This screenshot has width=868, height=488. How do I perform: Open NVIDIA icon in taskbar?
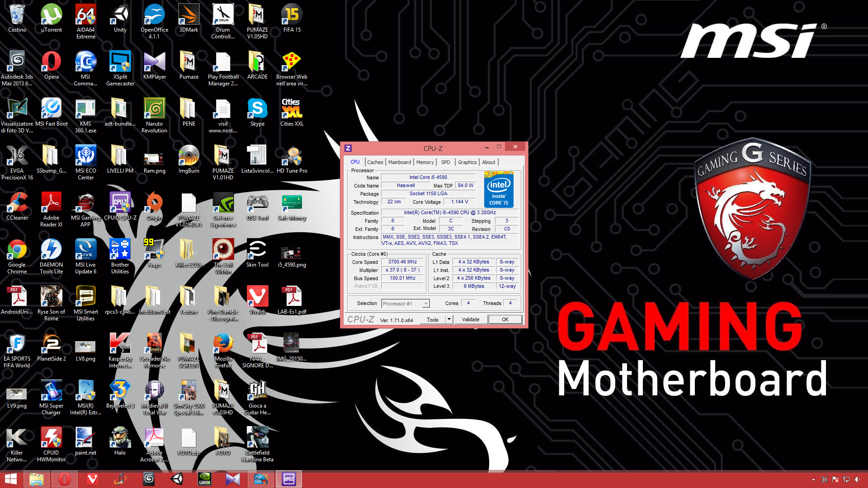205,479
